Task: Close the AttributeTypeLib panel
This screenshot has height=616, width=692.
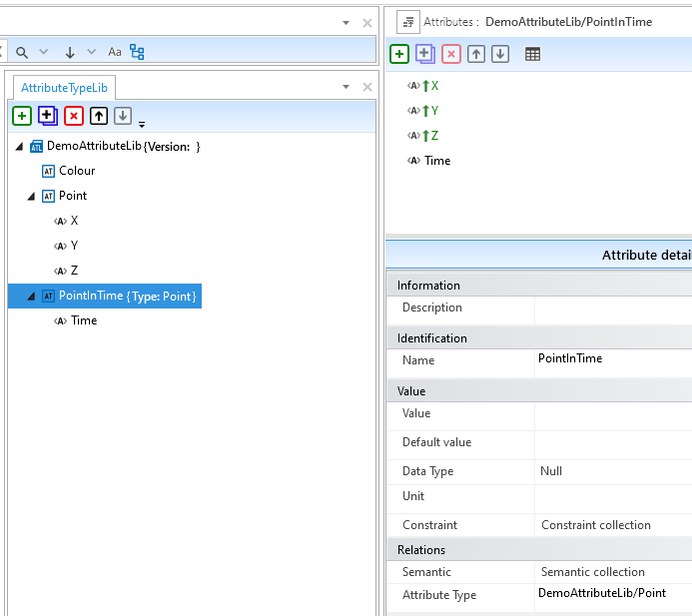Action: pos(366,88)
